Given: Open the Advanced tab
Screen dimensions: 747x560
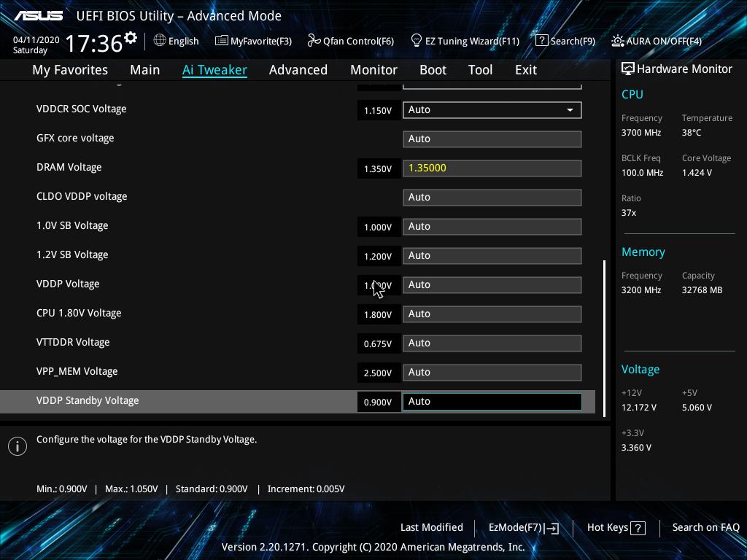Looking at the screenshot, I should [x=298, y=70].
